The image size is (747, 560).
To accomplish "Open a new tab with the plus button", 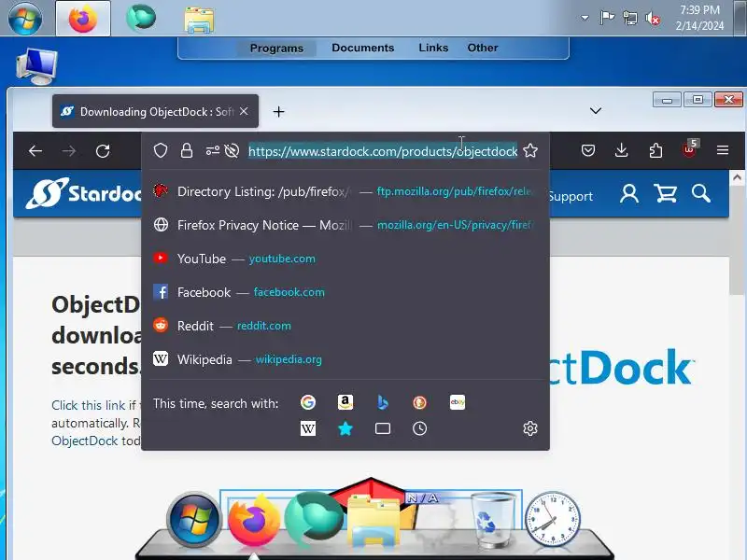I will coord(278,111).
